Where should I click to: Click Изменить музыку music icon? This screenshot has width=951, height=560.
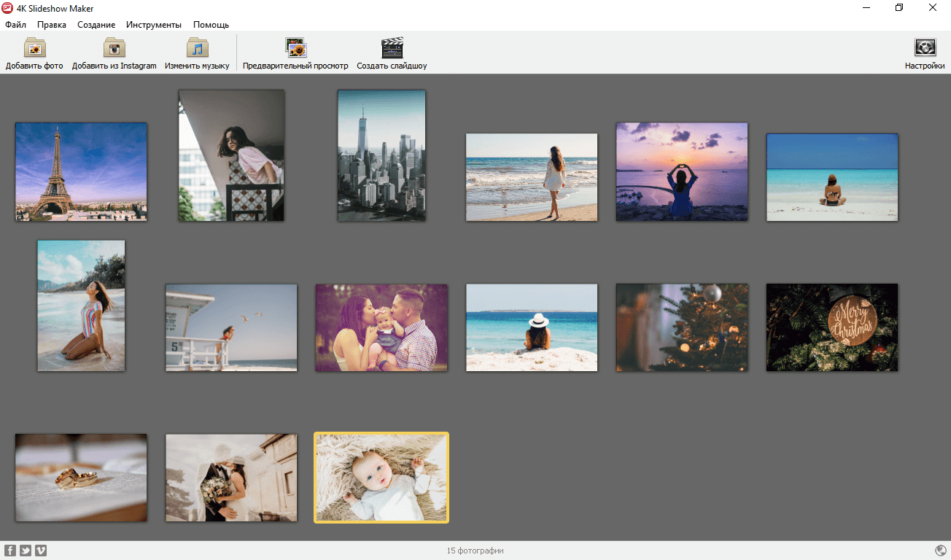pyautogui.click(x=197, y=48)
